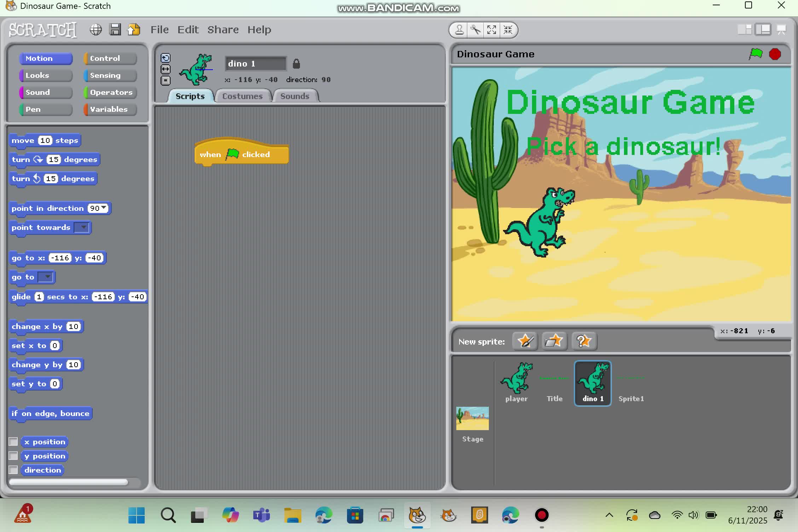Open the Edit menu

point(188,30)
